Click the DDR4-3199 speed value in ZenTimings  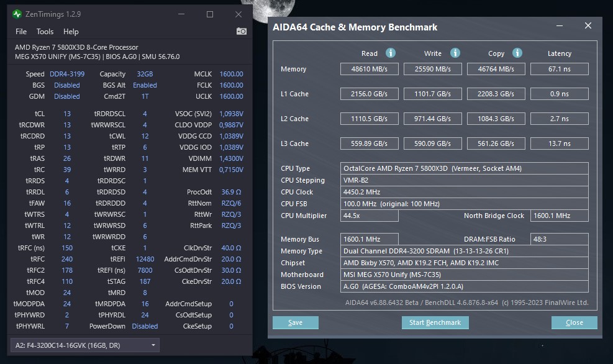[x=67, y=74]
